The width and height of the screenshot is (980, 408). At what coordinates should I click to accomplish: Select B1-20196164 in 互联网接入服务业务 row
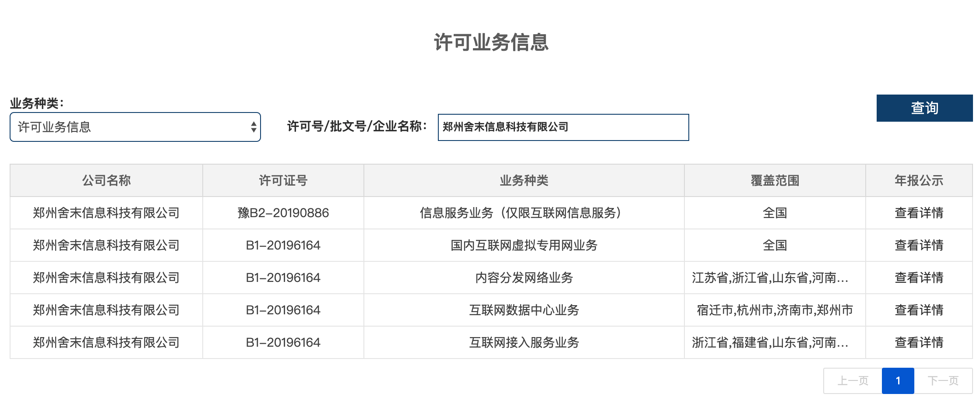tap(283, 342)
